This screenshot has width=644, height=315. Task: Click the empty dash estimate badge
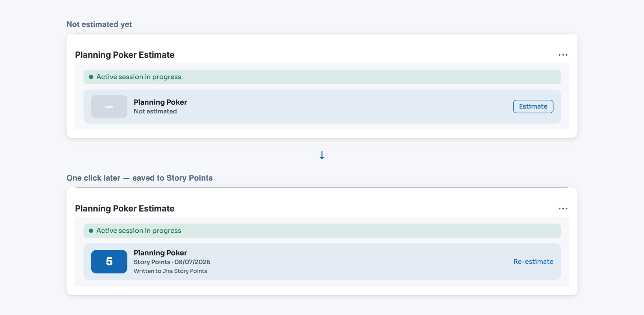click(x=109, y=106)
